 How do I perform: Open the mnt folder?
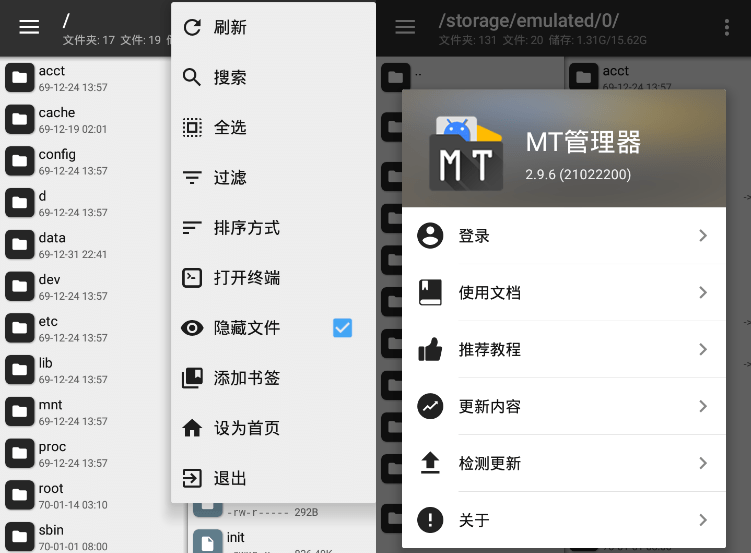[x=86, y=412]
